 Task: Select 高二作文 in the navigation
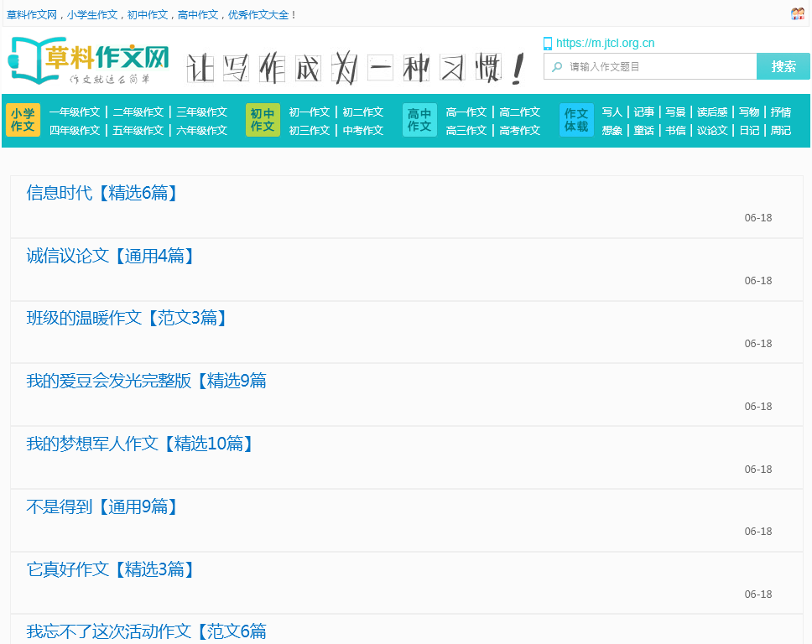(x=520, y=112)
